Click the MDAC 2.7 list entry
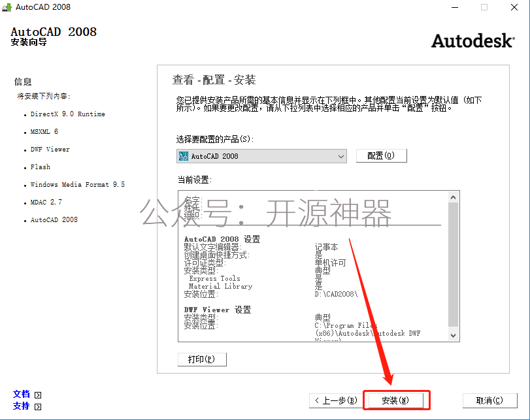The image size is (530, 420). [x=46, y=202]
